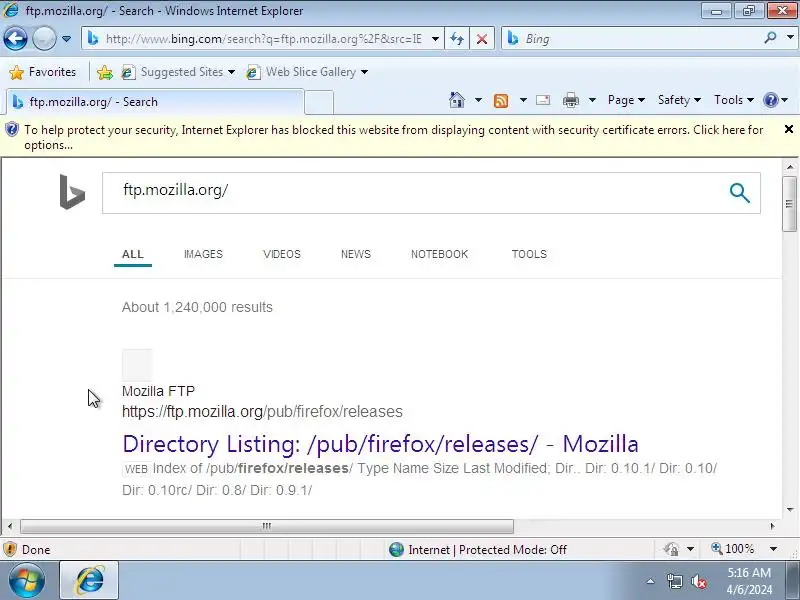Close the security information bar
800x600 pixels.
(x=788, y=130)
